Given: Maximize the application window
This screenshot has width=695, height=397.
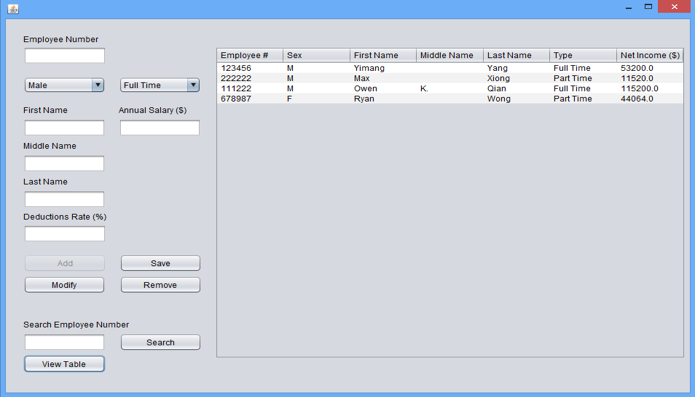Looking at the screenshot, I should [x=648, y=7].
